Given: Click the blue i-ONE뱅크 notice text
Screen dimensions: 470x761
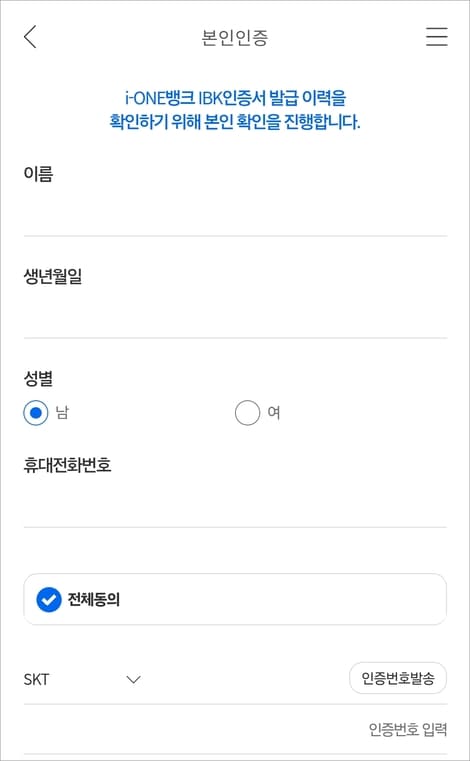Looking at the screenshot, I should (235, 110).
